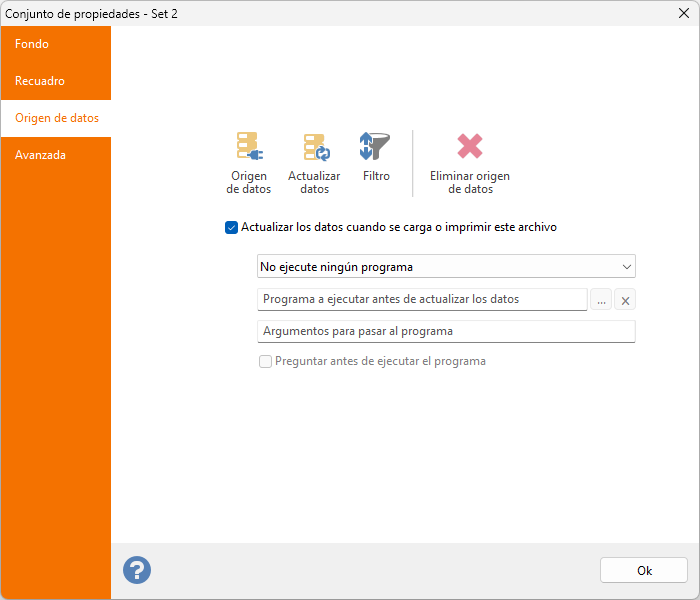Image resolution: width=700 pixels, height=600 pixels.
Task: Toggle Actualizar los datos cuando se carga checkbox
Action: (x=231, y=227)
